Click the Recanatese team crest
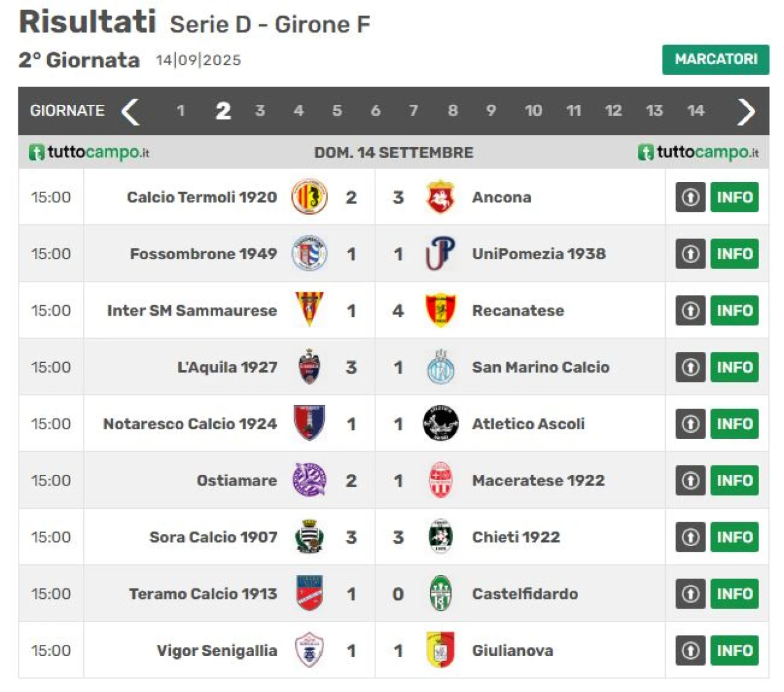Screen dimensions: 784x692 pos(440,310)
